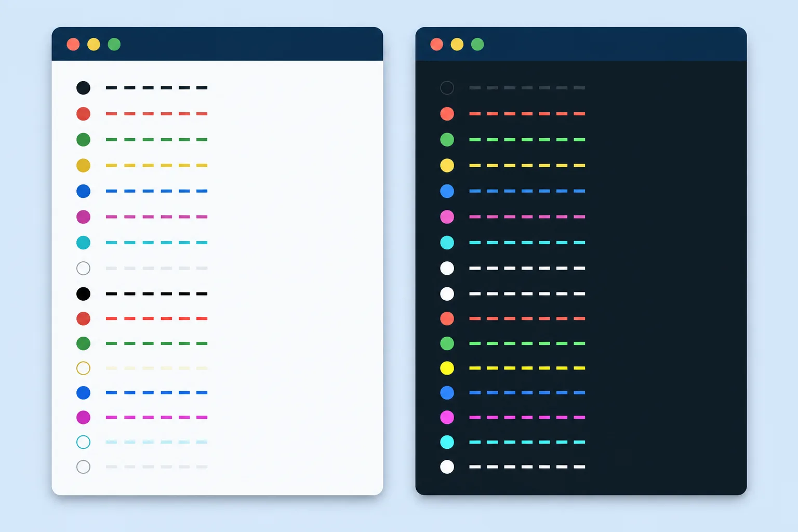The height and width of the screenshot is (532, 798).
Task: Pick the upper hollow gray circle in light window
Action: pyautogui.click(x=83, y=268)
